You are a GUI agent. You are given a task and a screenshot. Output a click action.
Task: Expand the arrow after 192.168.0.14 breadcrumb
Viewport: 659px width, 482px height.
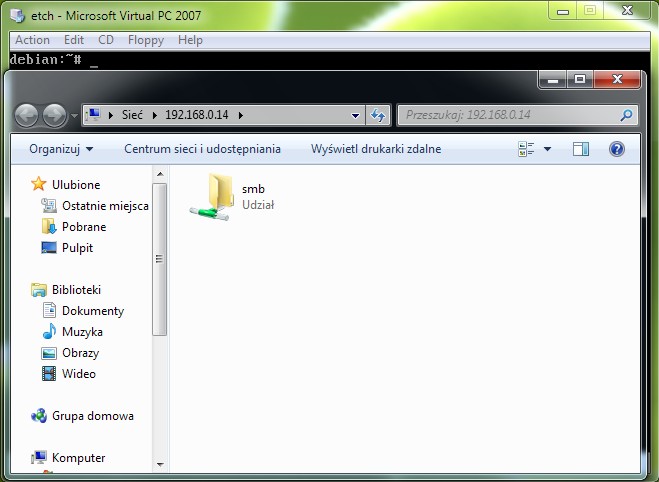pos(241,115)
